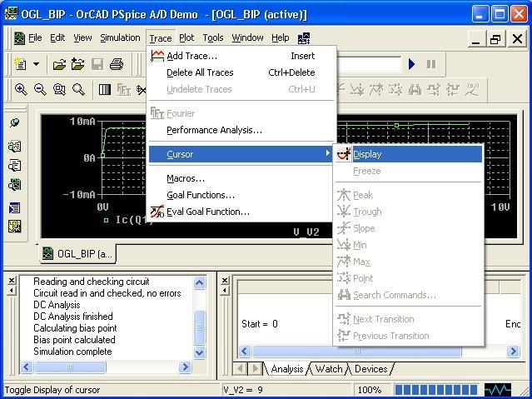This screenshot has width=532, height=399.
Task: Click the Cursor Point toolbar icon
Action: click(x=395, y=90)
